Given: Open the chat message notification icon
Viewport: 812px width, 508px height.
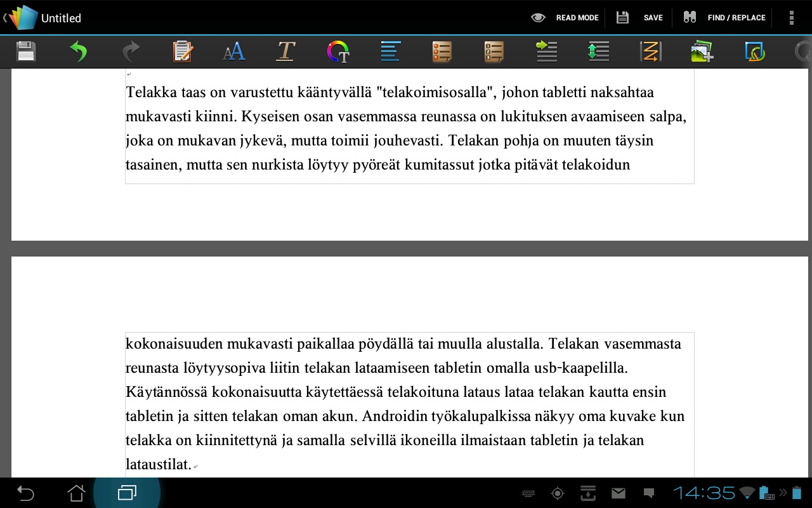Looking at the screenshot, I should (x=649, y=493).
